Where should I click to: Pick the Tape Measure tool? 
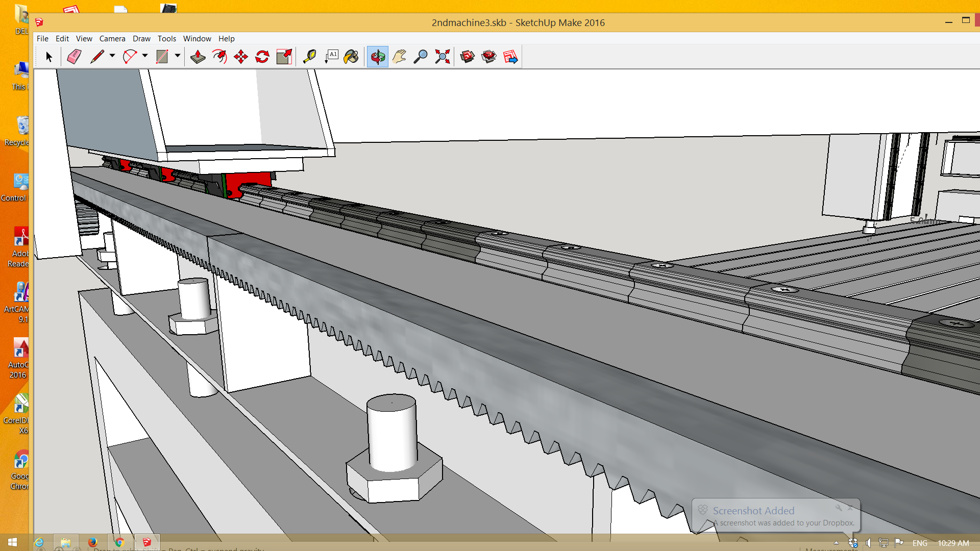coord(309,57)
